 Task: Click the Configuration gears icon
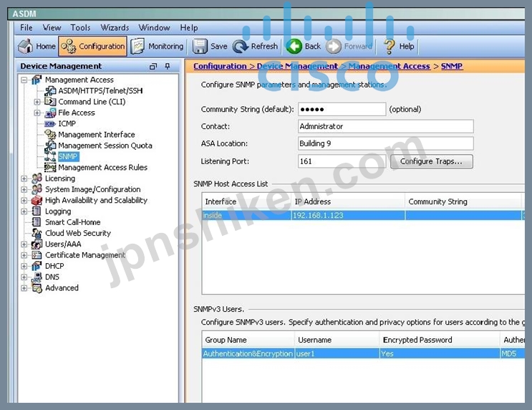69,46
